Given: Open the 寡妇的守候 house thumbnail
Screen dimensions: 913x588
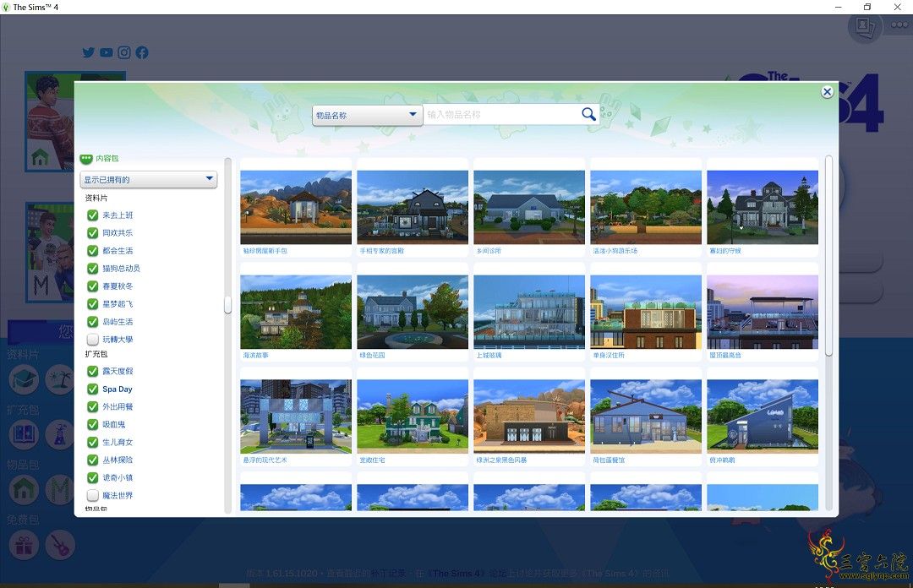Looking at the screenshot, I should (763, 207).
